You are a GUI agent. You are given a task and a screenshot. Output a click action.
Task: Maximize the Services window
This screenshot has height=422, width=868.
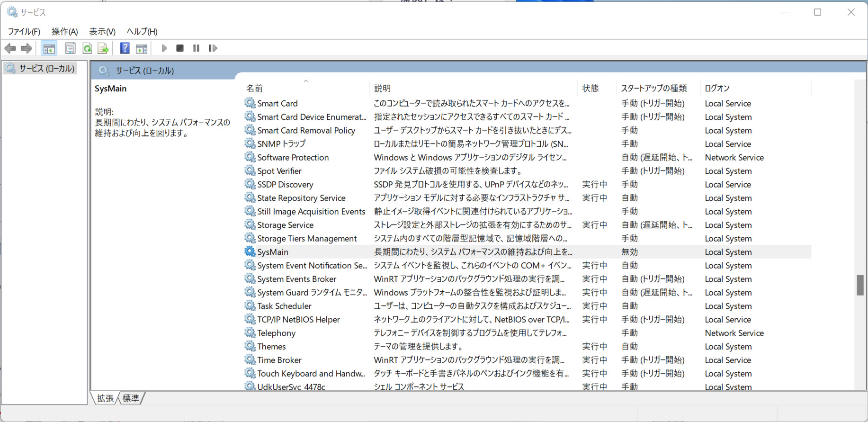817,12
